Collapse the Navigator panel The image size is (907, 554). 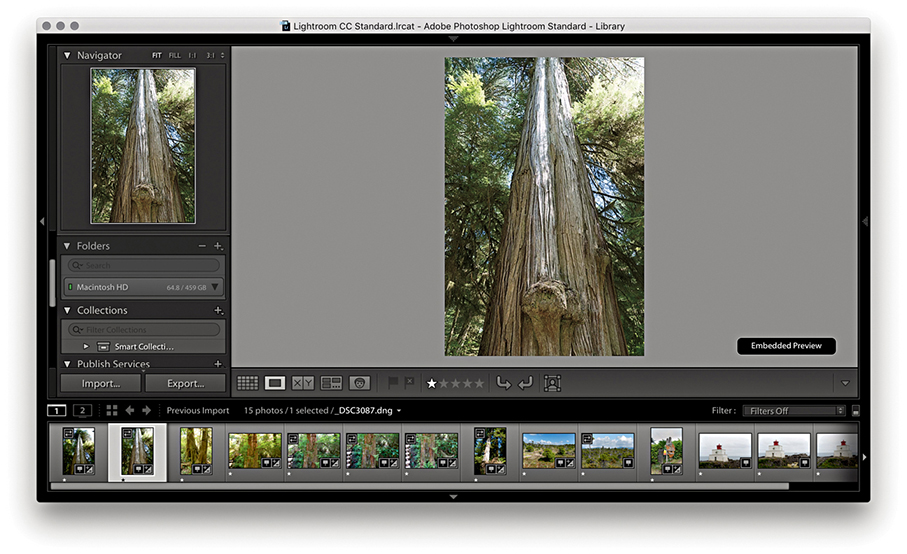pyautogui.click(x=67, y=56)
